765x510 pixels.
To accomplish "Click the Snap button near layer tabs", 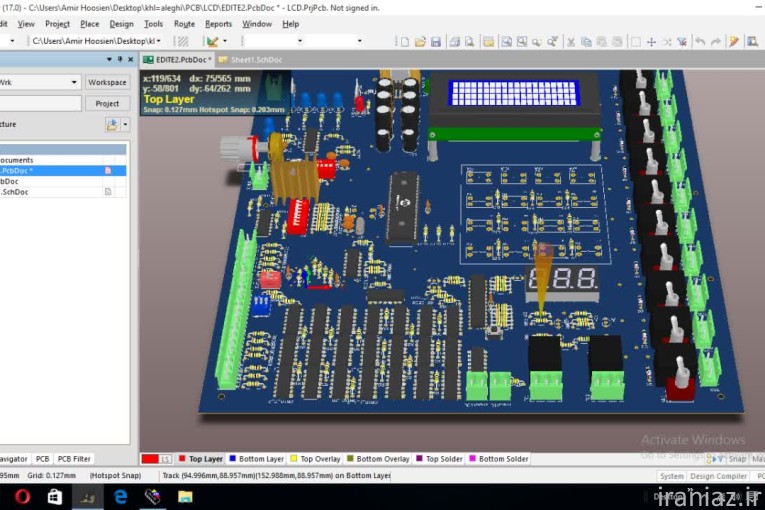I will pyautogui.click(x=737, y=459).
